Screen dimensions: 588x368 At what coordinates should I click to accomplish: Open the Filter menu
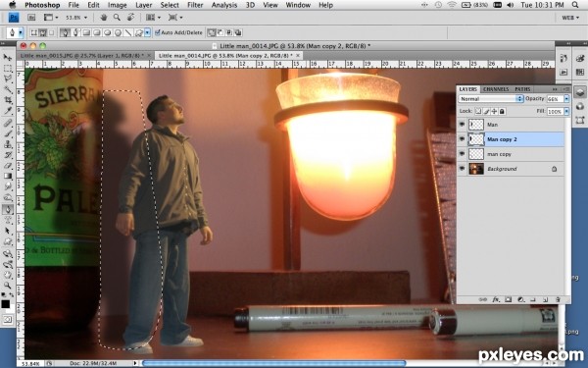pos(195,5)
